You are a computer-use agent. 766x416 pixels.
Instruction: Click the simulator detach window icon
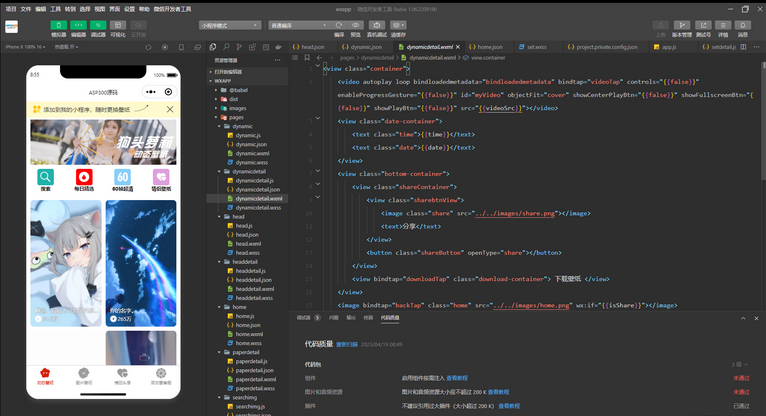coord(197,47)
